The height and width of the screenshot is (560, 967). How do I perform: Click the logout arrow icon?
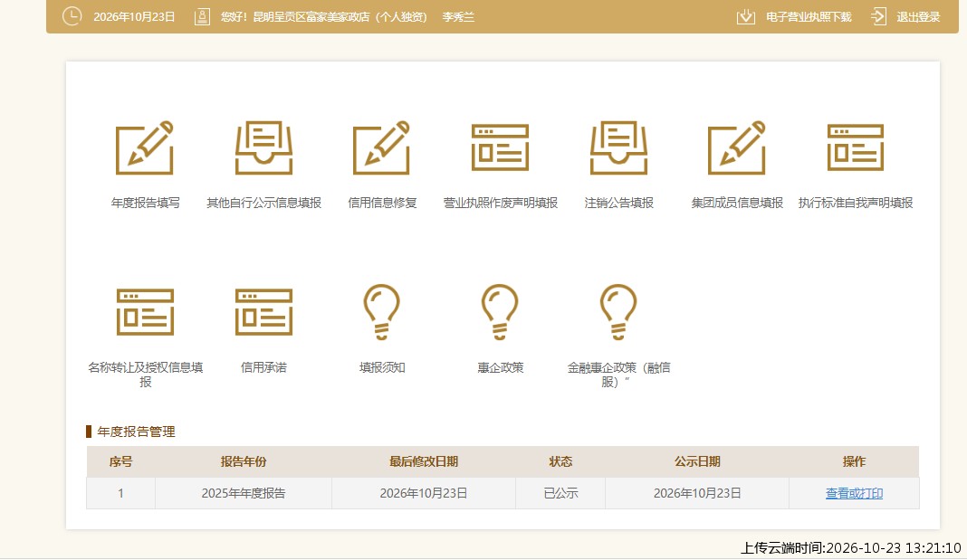pos(878,16)
